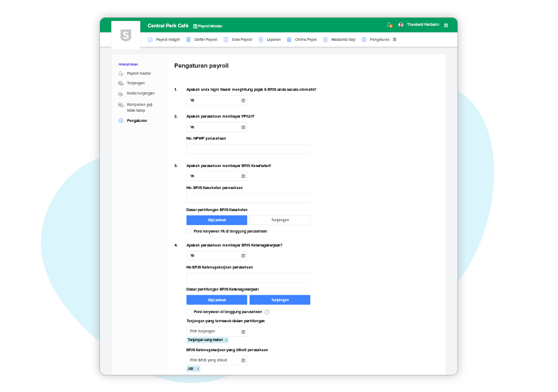Toggle Gaji pokok for BPJS Ketenagakerjaan

pyautogui.click(x=217, y=300)
